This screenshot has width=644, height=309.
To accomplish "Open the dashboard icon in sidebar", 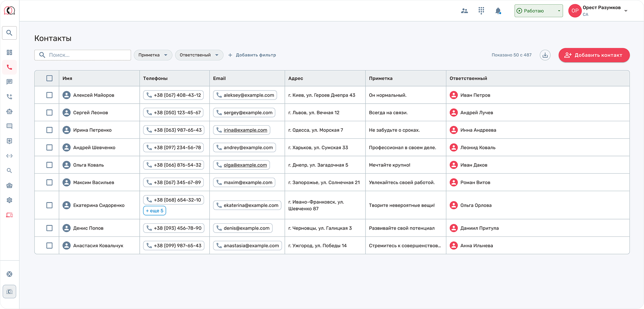I will coord(9,52).
